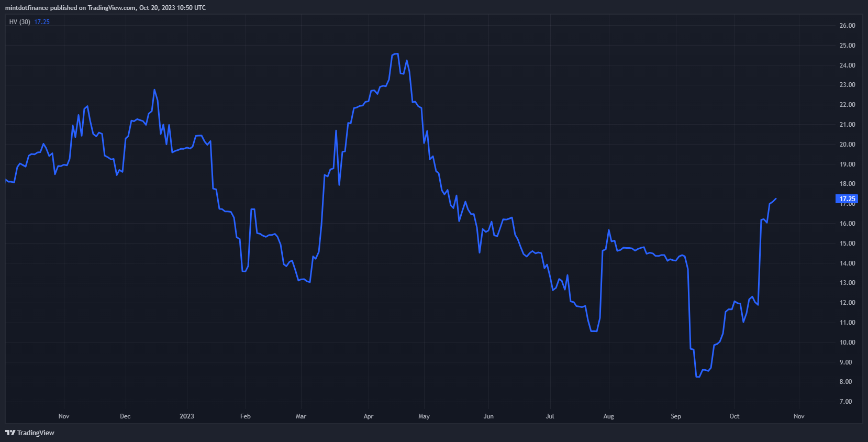Click the Apr label on time axis
Image resolution: width=868 pixels, height=442 pixels.
[369, 416]
